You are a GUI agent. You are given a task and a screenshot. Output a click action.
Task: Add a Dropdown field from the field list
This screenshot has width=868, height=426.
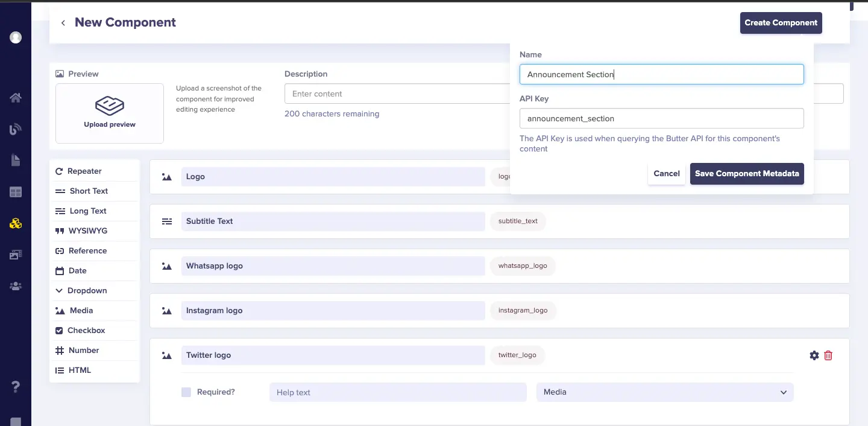(x=87, y=290)
